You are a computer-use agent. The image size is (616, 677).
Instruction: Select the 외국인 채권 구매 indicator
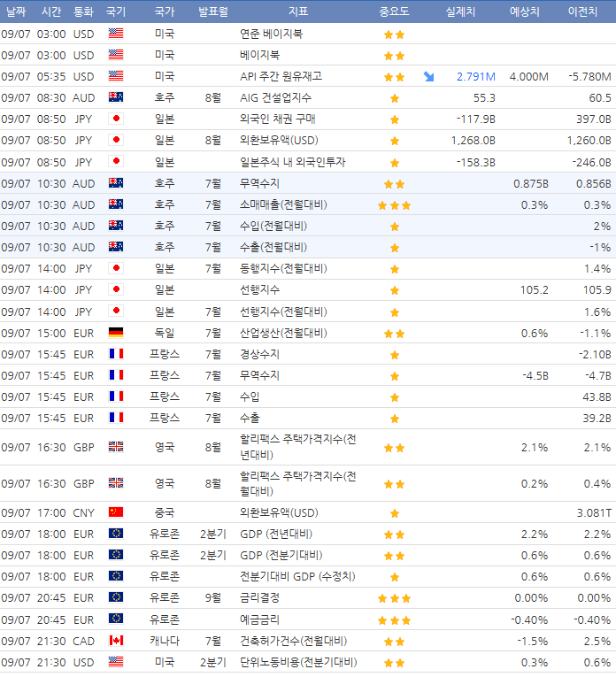click(278, 119)
